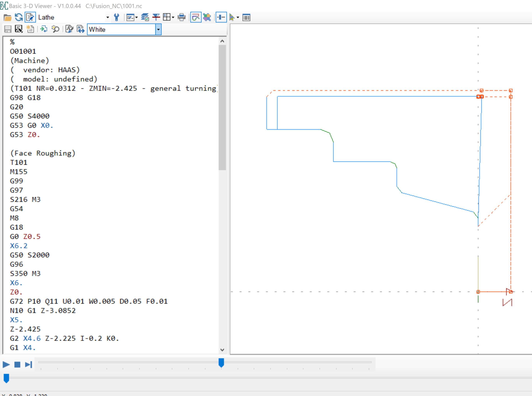532x396 pixels.
Task: Click the reload file icon
Action: point(19,18)
